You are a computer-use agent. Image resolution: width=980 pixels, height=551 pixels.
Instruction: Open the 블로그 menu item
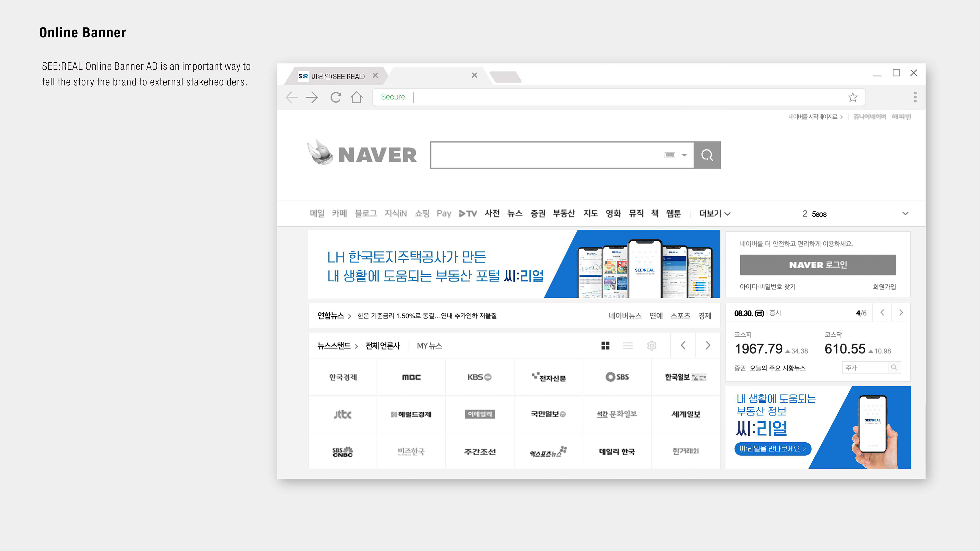click(x=366, y=213)
